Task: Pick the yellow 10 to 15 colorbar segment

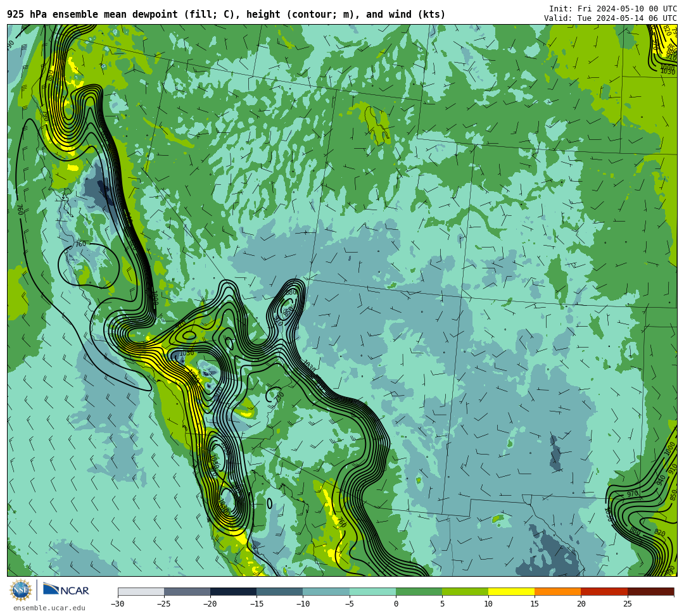Action: [x=511, y=591]
